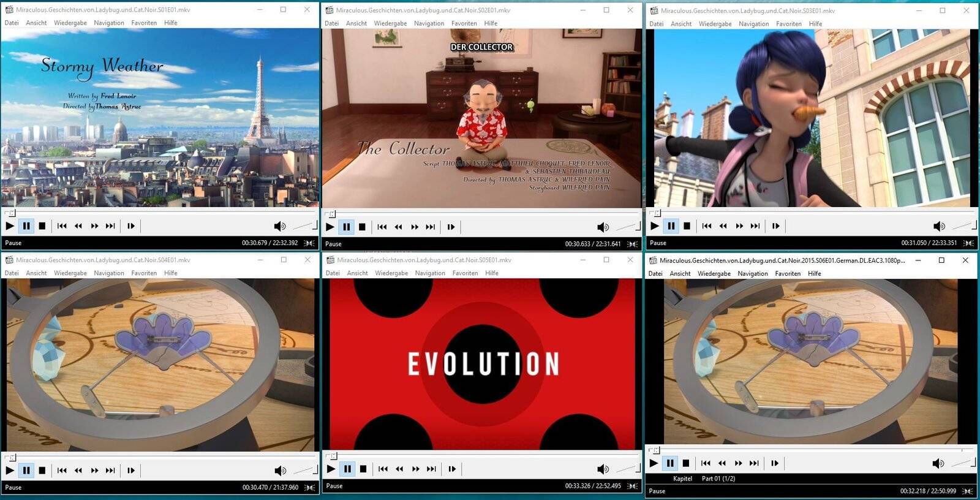Stop playback in the S02E01 window
Viewport: 980px width, 500px height.
[x=363, y=227]
